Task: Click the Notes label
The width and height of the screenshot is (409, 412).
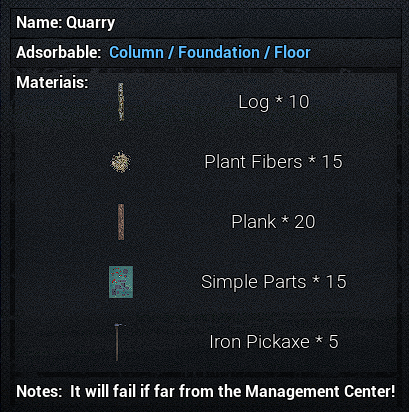Action: (39, 391)
